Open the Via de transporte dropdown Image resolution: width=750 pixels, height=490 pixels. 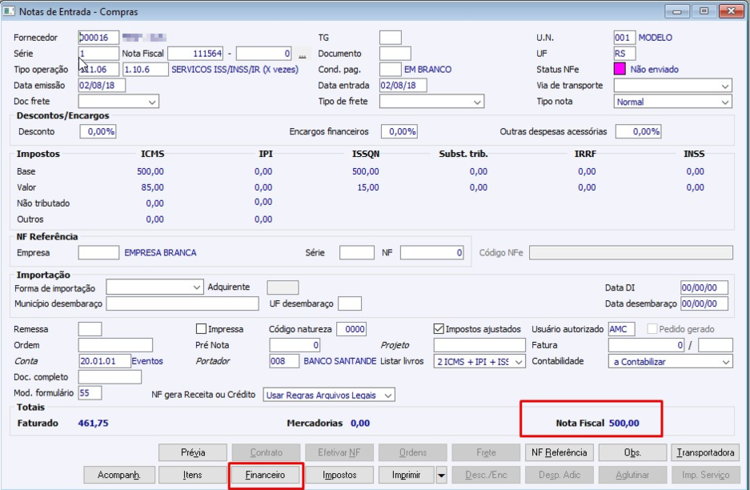(673, 86)
